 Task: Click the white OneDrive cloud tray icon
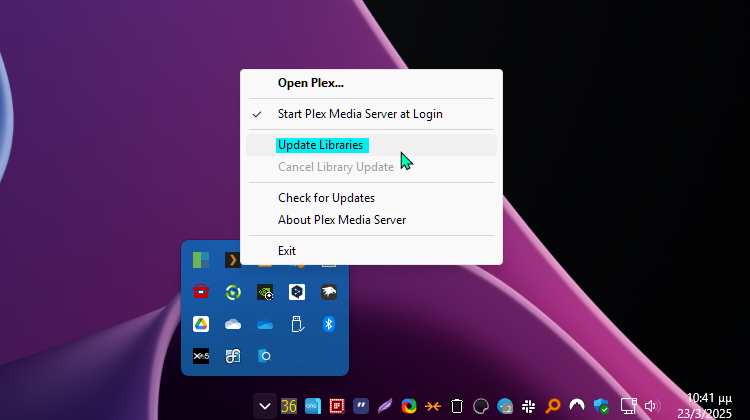click(233, 324)
